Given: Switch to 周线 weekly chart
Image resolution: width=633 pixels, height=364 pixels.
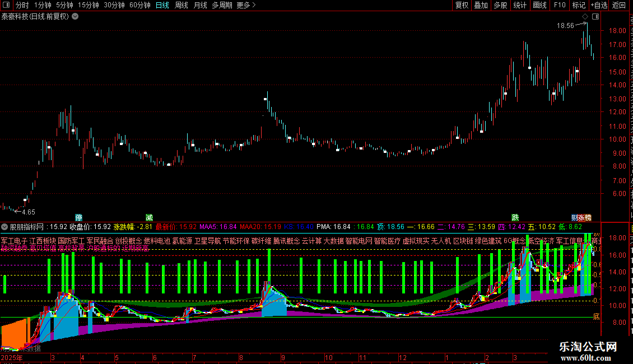Looking at the screenshot, I should pyautogui.click(x=181, y=5).
